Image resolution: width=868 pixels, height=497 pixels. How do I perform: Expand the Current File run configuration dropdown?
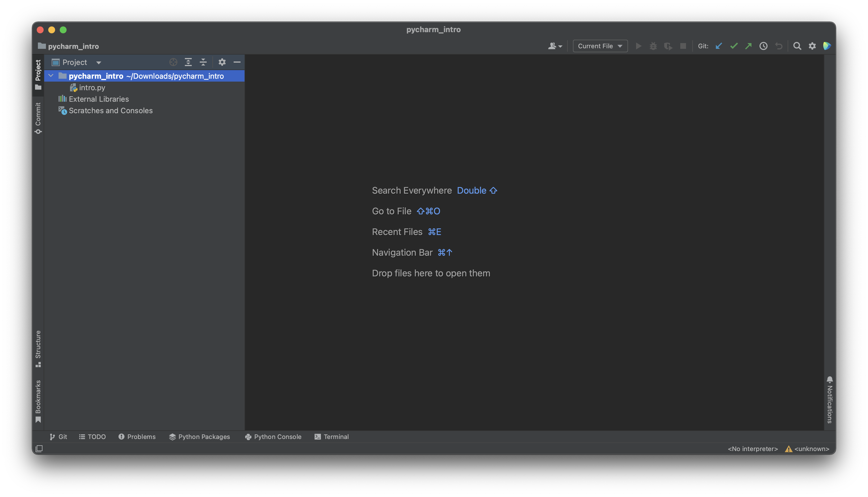pyautogui.click(x=600, y=46)
